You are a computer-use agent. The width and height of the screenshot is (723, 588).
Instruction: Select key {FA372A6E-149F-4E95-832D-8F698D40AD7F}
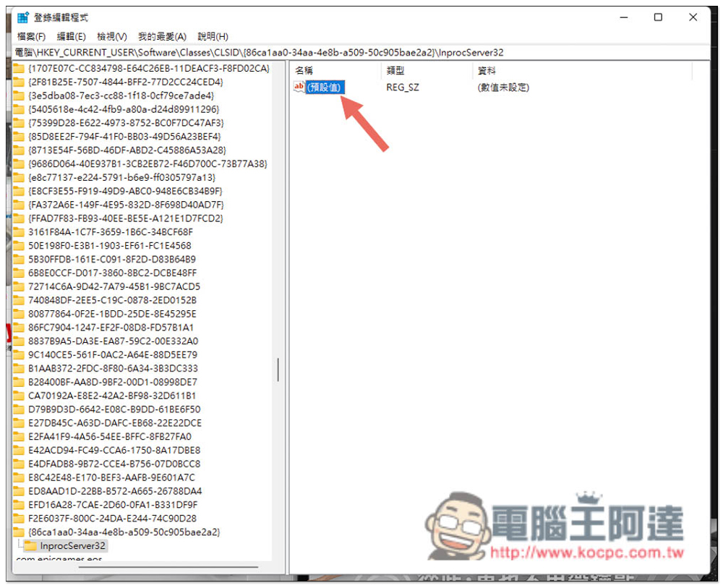126,204
